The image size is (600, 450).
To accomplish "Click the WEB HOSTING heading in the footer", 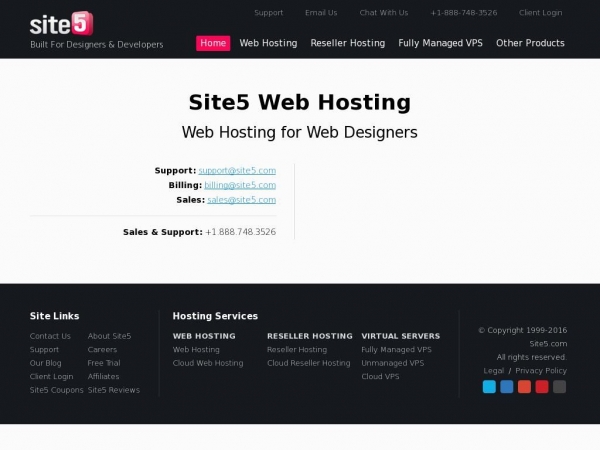I will (x=204, y=336).
